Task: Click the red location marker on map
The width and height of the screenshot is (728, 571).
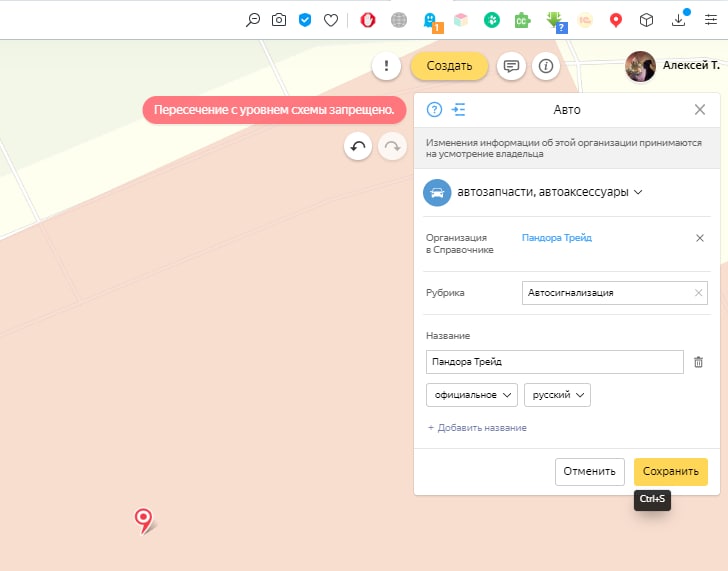Action: tap(143, 520)
